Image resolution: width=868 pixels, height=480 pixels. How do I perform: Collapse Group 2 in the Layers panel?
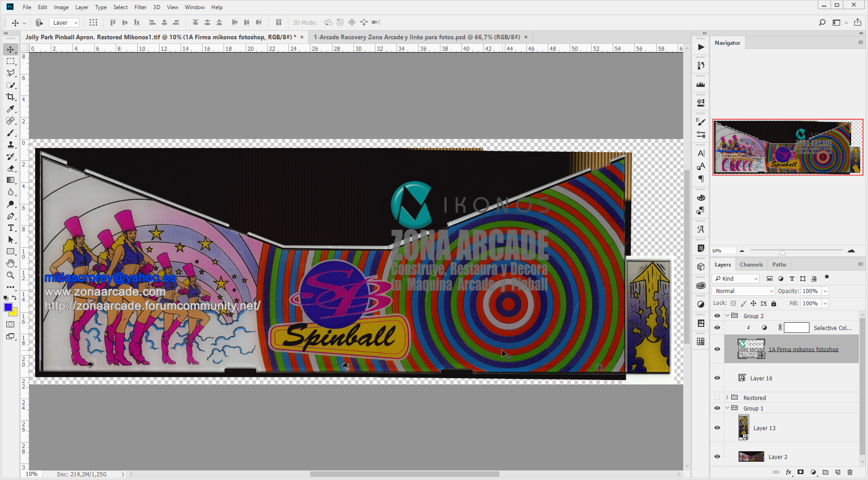tap(727, 315)
